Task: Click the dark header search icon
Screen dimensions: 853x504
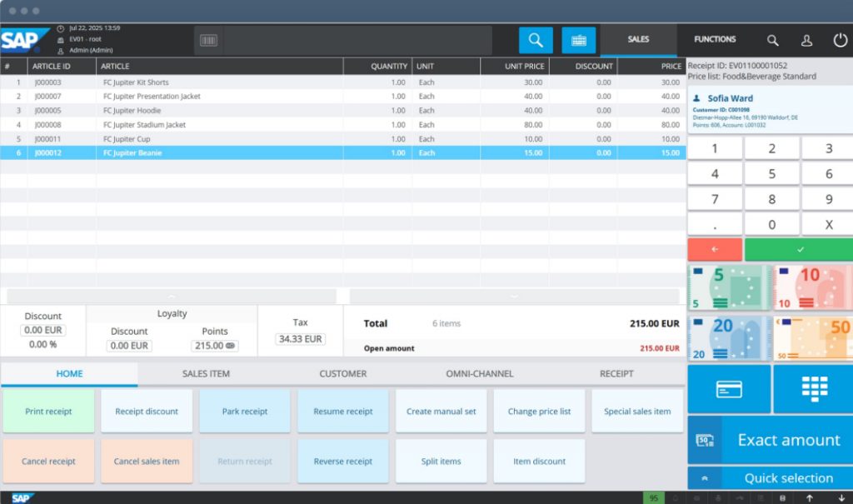Action: coord(772,40)
